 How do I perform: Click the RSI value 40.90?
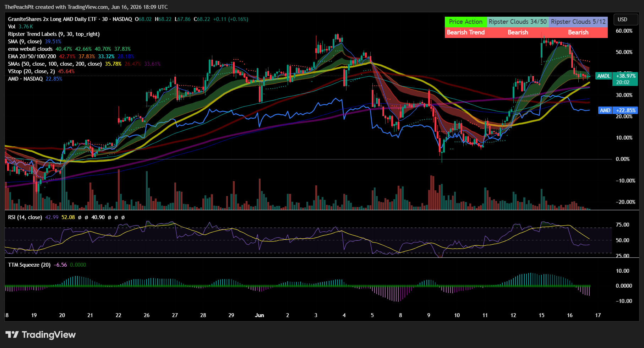click(x=98, y=217)
